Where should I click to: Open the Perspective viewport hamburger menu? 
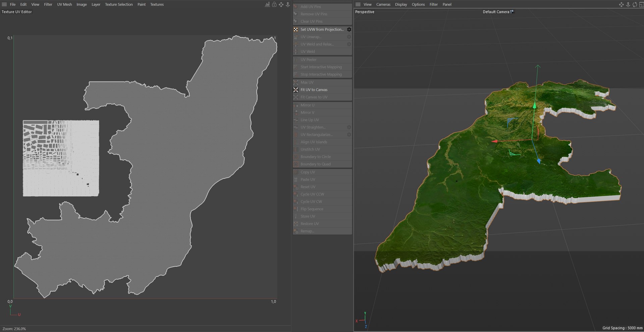pyautogui.click(x=358, y=4)
